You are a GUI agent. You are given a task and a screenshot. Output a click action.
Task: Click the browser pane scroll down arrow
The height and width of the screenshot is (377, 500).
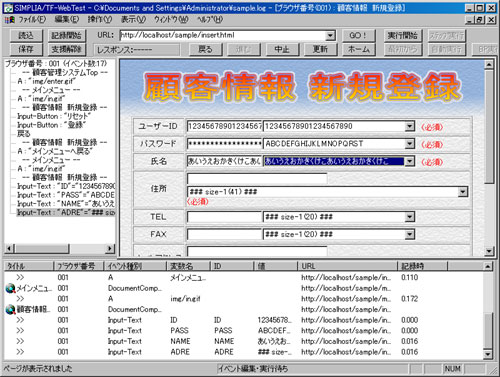tap(489, 251)
